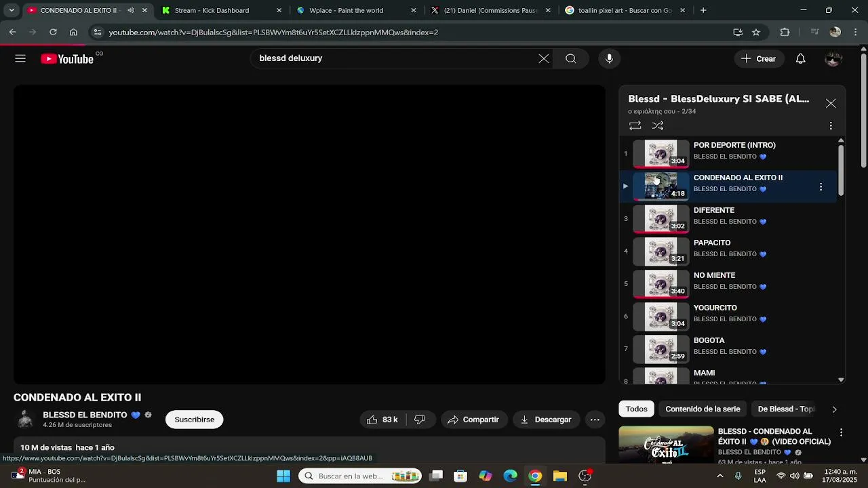
Task: Go to the YouTube home logo
Action: tap(67, 59)
